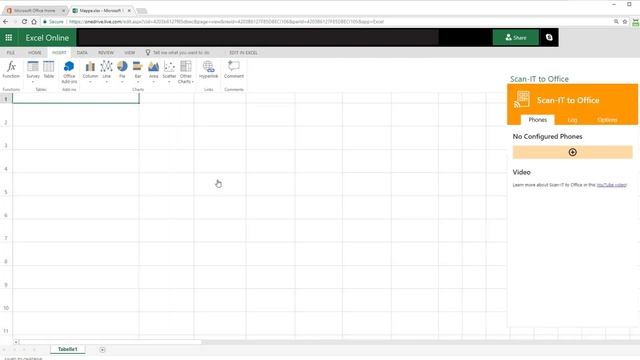Open the REVIEW ribbon tab
Image resolution: width=640 pixels, height=360 pixels.
106,53
